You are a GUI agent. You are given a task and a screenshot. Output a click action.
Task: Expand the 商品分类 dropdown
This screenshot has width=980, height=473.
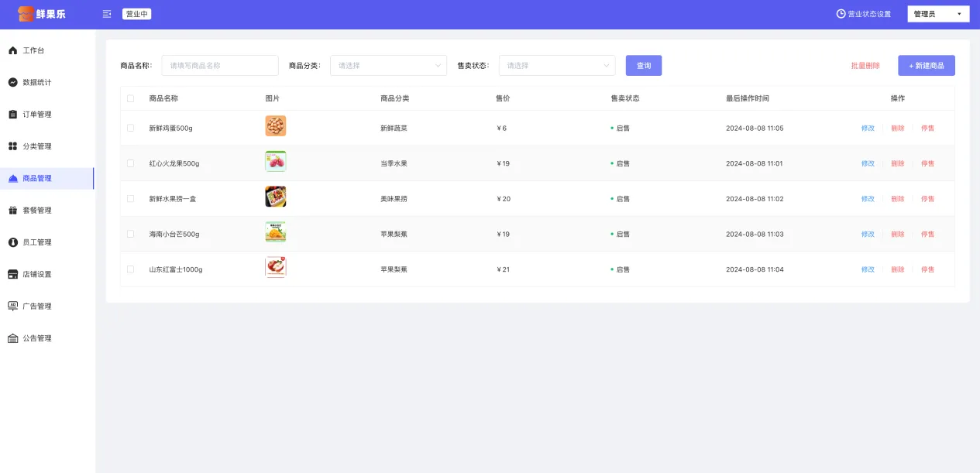click(x=388, y=66)
